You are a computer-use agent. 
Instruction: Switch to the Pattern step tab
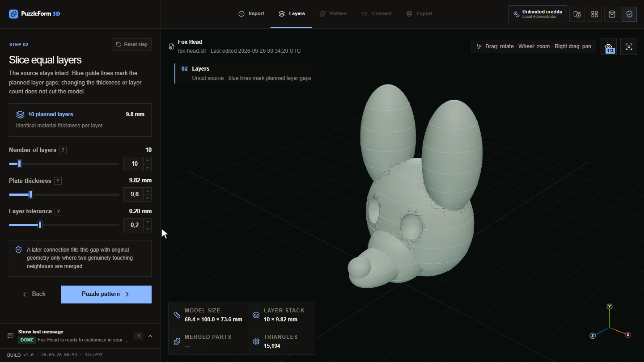click(333, 14)
